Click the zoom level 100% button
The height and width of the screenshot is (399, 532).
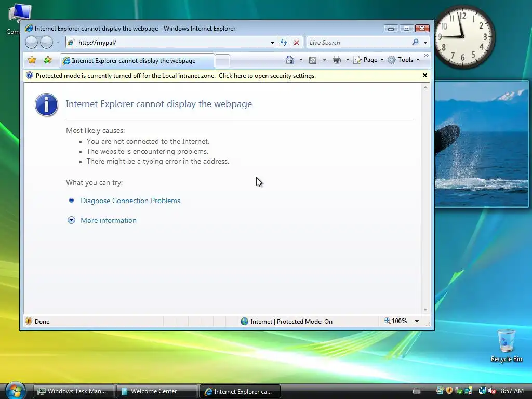tap(395, 321)
